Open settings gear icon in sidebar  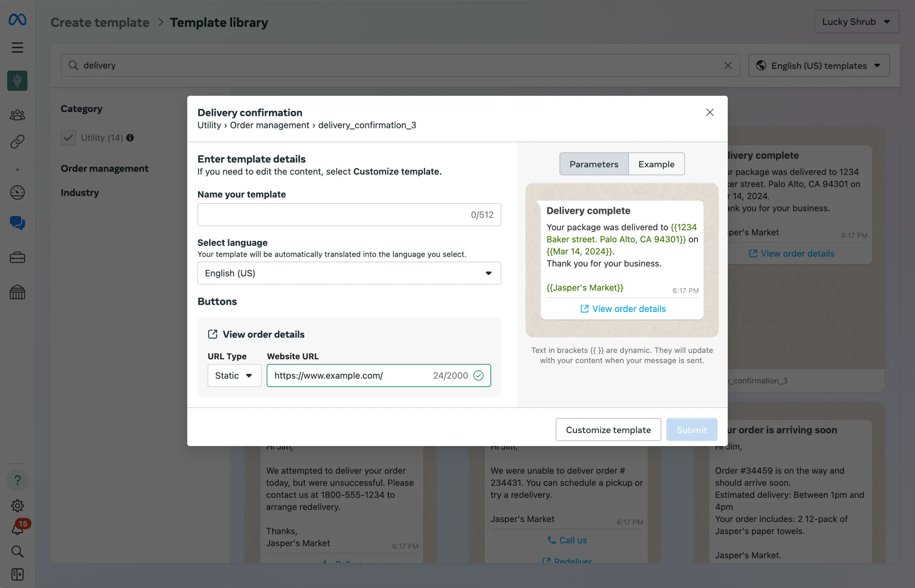[17, 506]
